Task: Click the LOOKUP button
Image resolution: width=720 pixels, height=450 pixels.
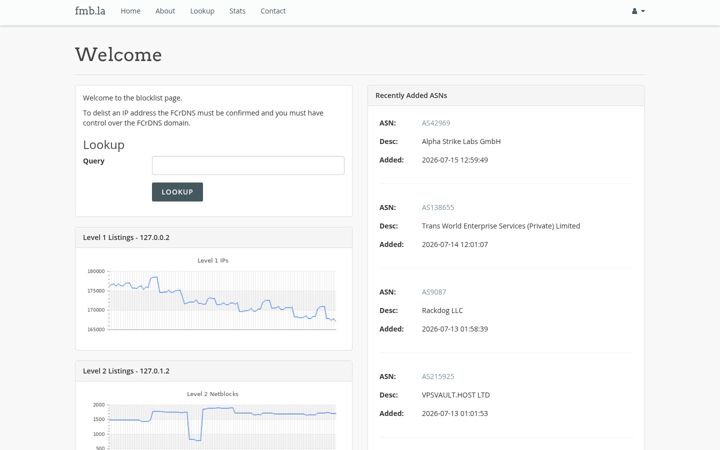Action: tap(177, 192)
